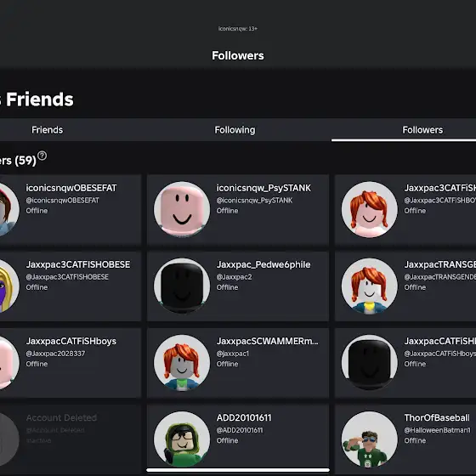Click iconicsnqw: 13+ age label

tap(238, 29)
